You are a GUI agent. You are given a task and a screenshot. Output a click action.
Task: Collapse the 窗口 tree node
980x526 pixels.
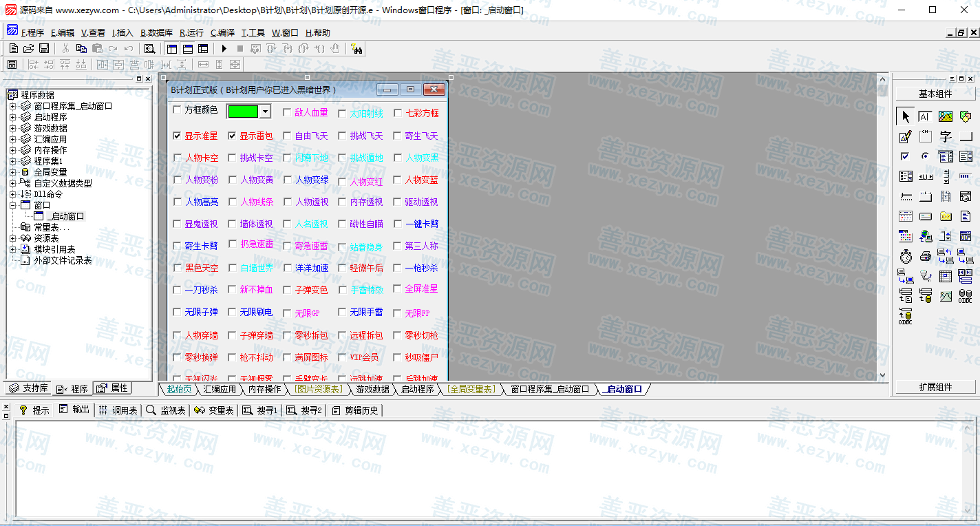(12, 205)
